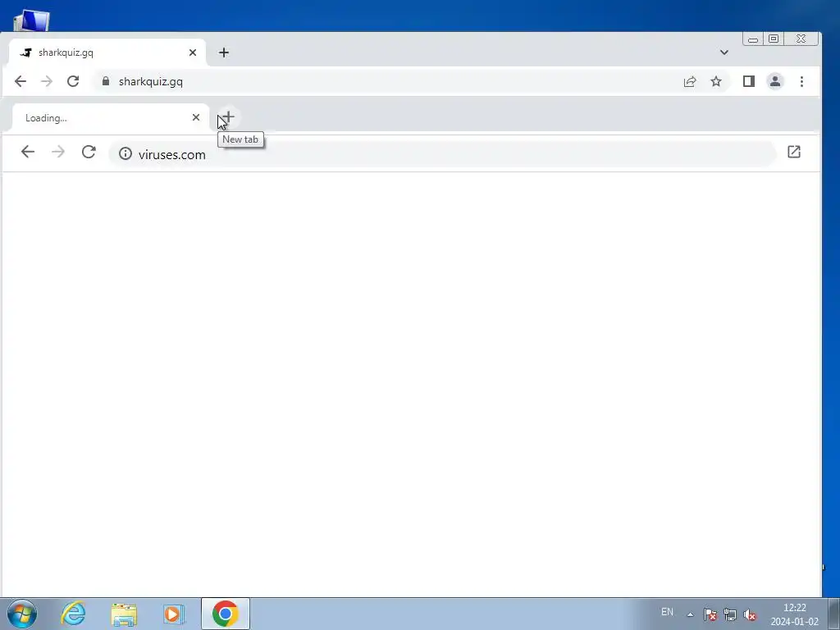The width and height of the screenshot is (840, 630).
Task: Open the inner page in external window
Action: [x=794, y=152]
